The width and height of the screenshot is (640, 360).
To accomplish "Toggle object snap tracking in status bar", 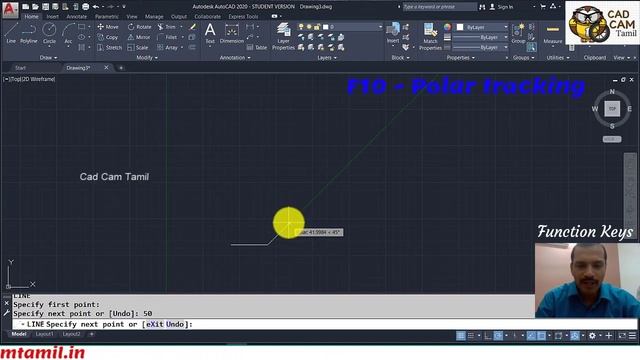I will 531,336.
